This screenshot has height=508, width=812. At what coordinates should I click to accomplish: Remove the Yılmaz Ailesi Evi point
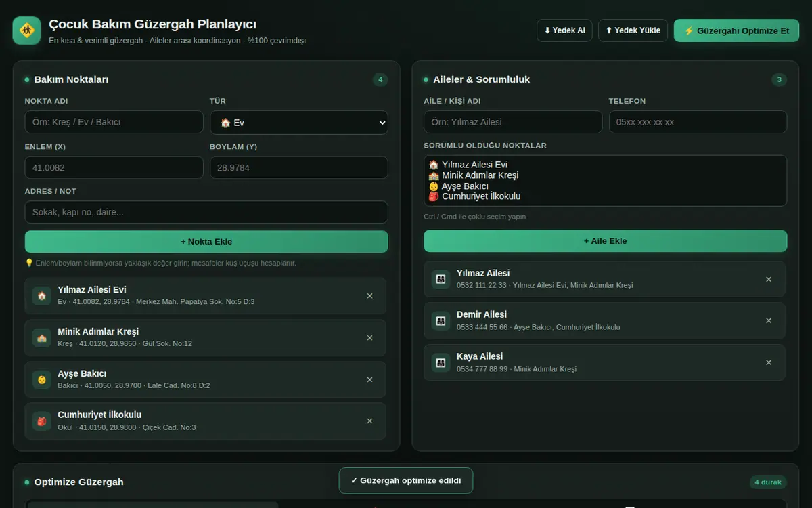[x=369, y=296]
